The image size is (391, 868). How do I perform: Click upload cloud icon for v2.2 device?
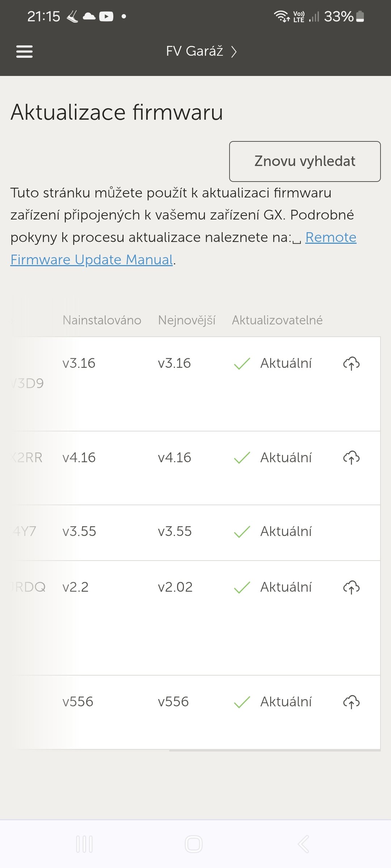(x=351, y=587)
